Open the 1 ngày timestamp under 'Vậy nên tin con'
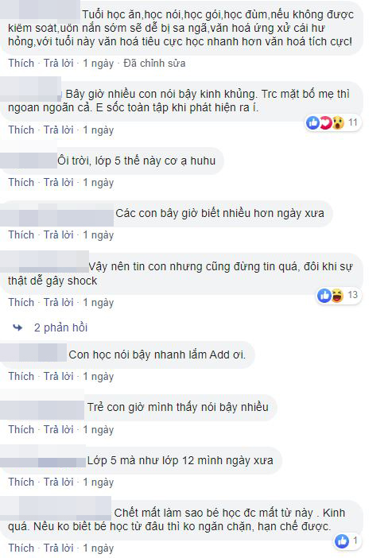The width and height of the screenshot is (392, 558). (99, 303)
